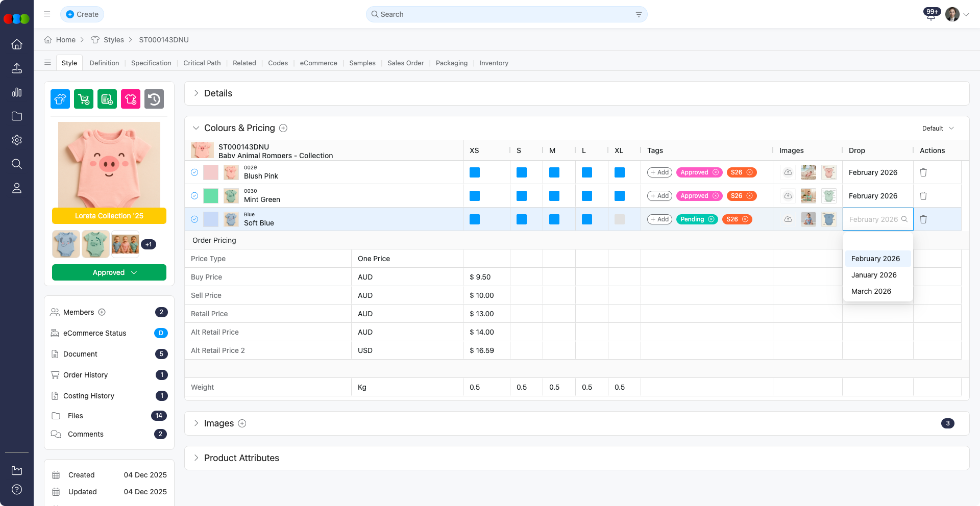Delete the Soft Blue colourway with trash icon
The height and width of the screenshot is (506, 980).
(x=923, y=219)
